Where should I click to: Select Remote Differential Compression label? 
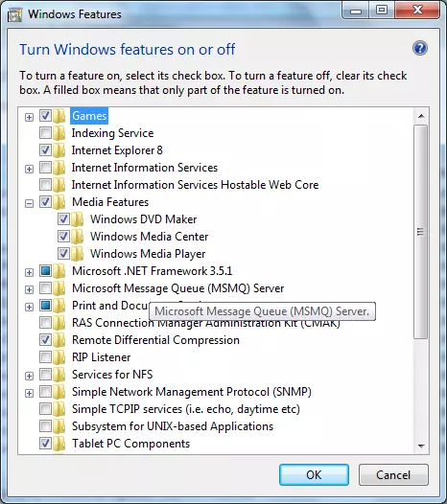(x=155, y=340)
